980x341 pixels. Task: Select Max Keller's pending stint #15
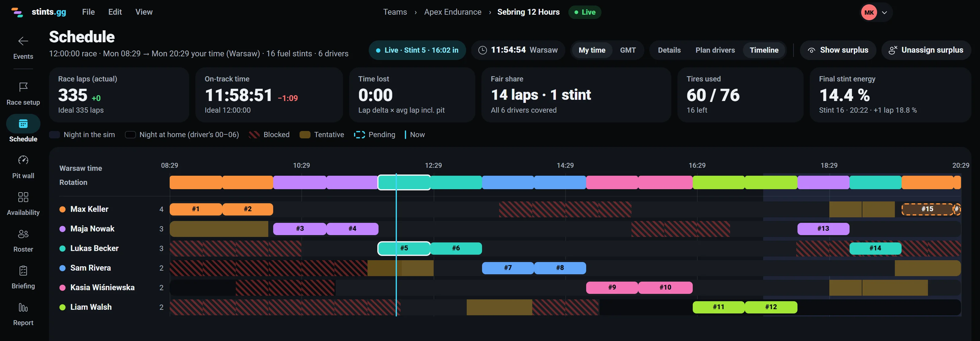pyautogui.click(x=927, y=209)
